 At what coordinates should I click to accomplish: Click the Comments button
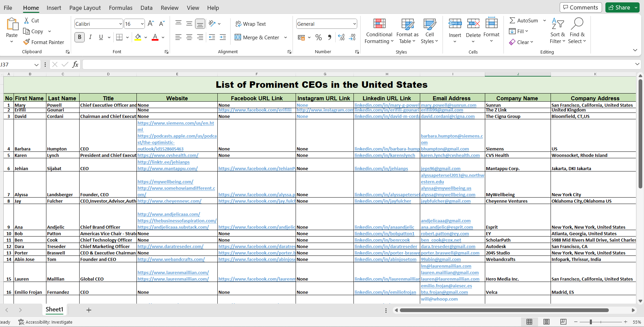tap(581, 7)
